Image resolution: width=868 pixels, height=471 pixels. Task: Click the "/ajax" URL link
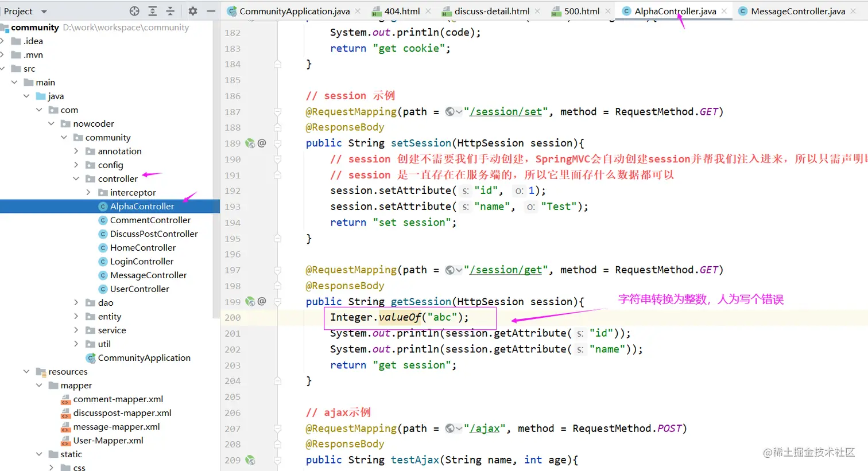point(485,429)
